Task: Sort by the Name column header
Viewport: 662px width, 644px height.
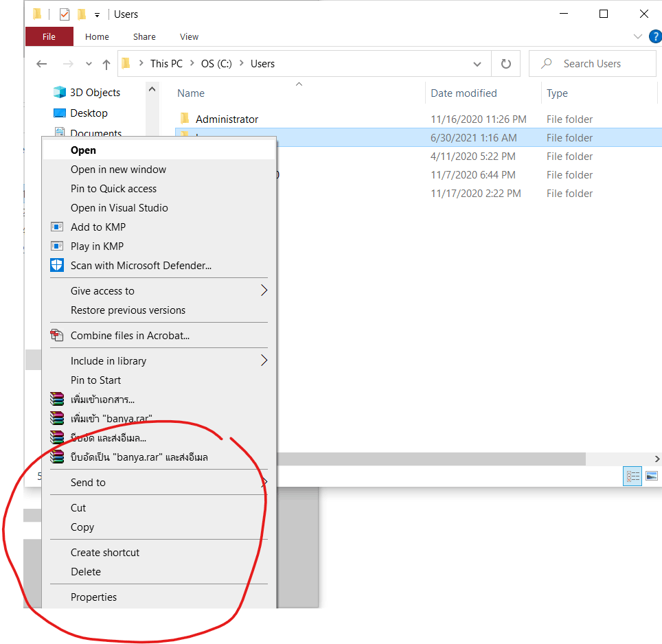Action: click(x=191, y=93)
